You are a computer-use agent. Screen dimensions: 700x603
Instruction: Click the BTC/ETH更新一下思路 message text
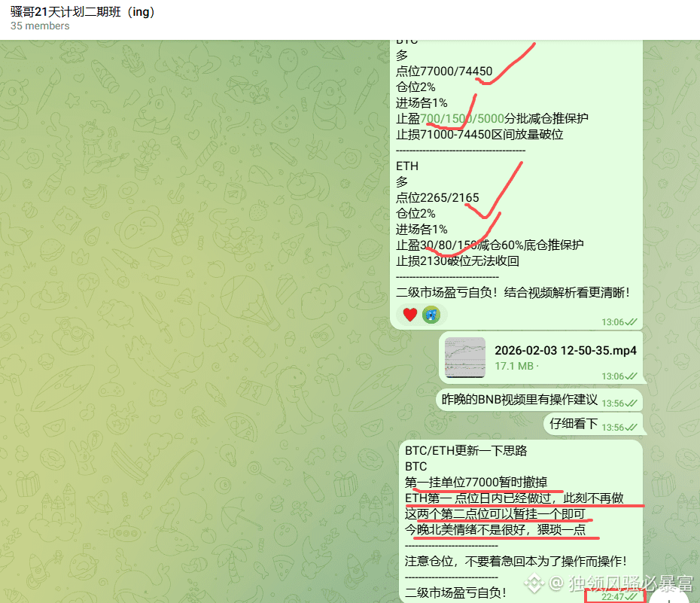point(466,450)
